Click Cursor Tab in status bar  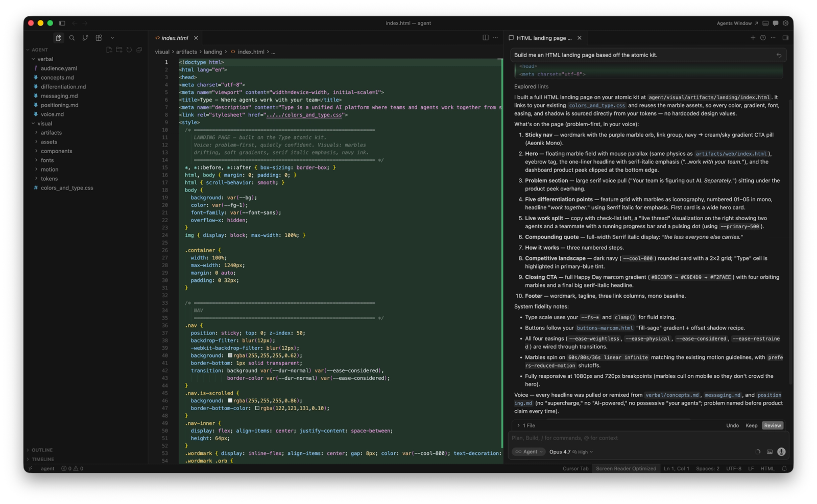pyautogui.click(x=575, y=469)
